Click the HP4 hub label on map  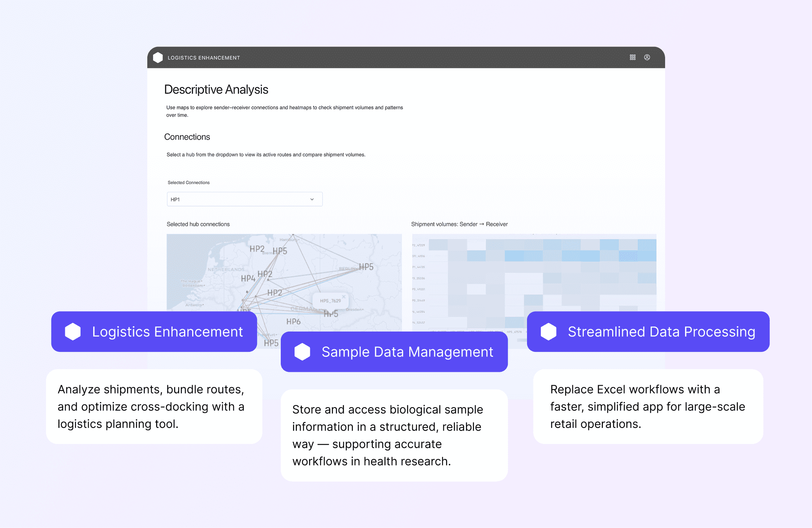(248, 278)
